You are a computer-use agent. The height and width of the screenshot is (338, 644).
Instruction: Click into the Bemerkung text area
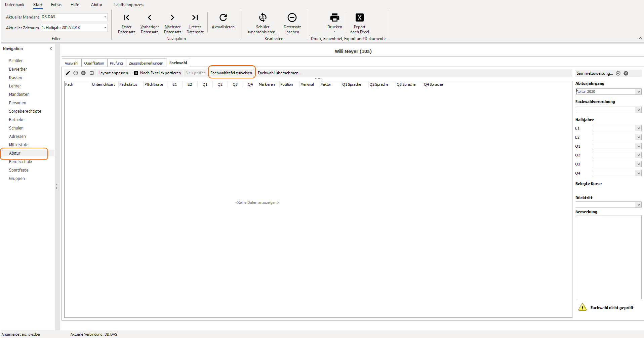[608, 257]
